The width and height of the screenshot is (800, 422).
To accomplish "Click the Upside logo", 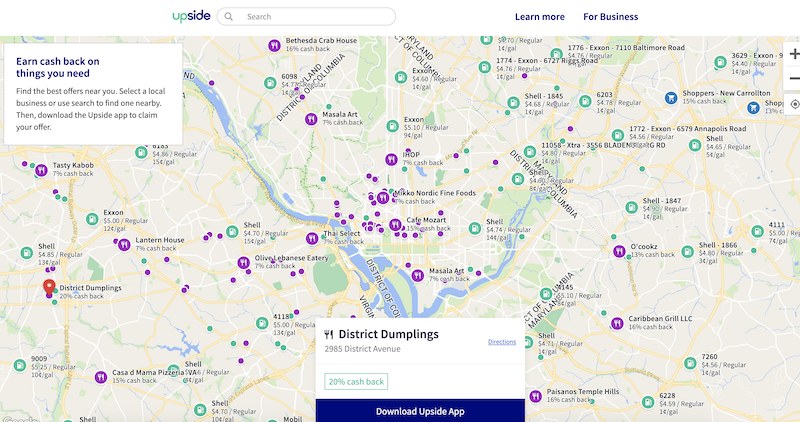I will click(x=191, y=16).
